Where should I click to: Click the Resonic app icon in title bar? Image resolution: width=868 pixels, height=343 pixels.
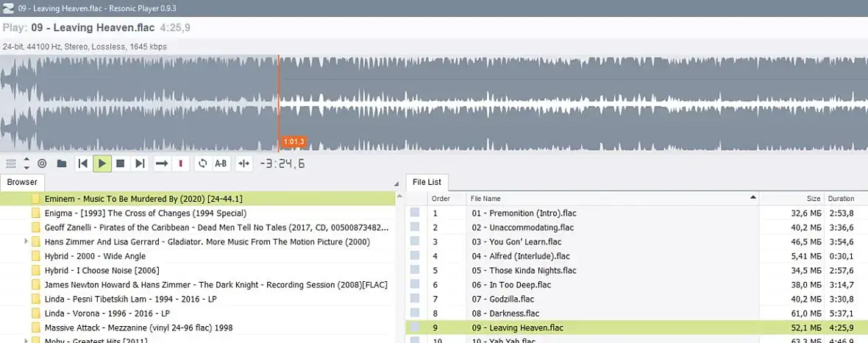click(8, 8)
